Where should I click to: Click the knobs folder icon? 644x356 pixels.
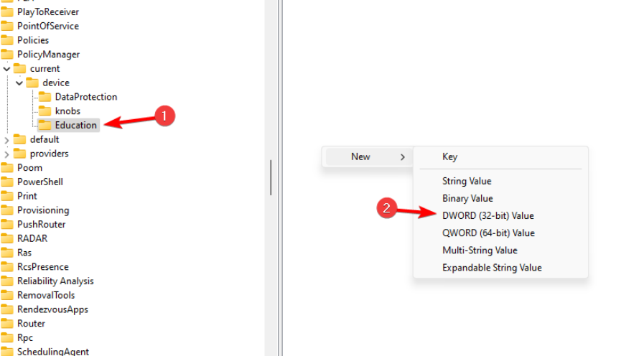pos(45,111)
